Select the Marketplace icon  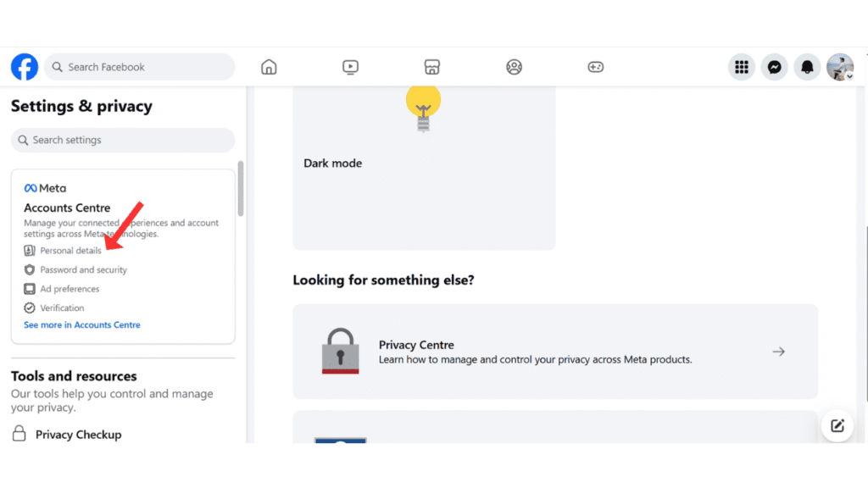click(432, 66)
